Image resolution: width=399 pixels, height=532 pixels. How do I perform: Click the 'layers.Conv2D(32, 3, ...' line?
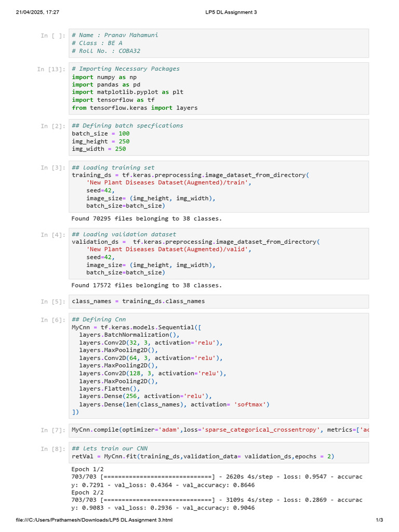click(151, 343)
